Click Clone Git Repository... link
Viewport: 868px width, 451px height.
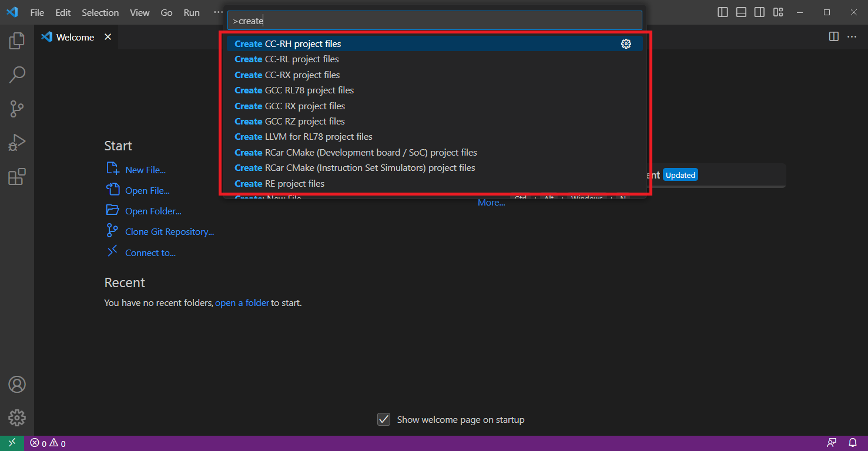(x=170, y=231)
